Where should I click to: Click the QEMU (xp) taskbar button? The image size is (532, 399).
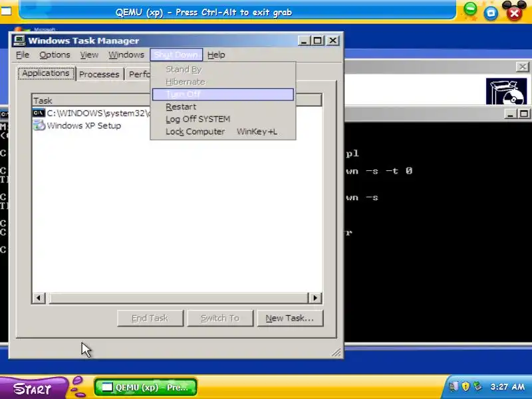click(146, 387)
